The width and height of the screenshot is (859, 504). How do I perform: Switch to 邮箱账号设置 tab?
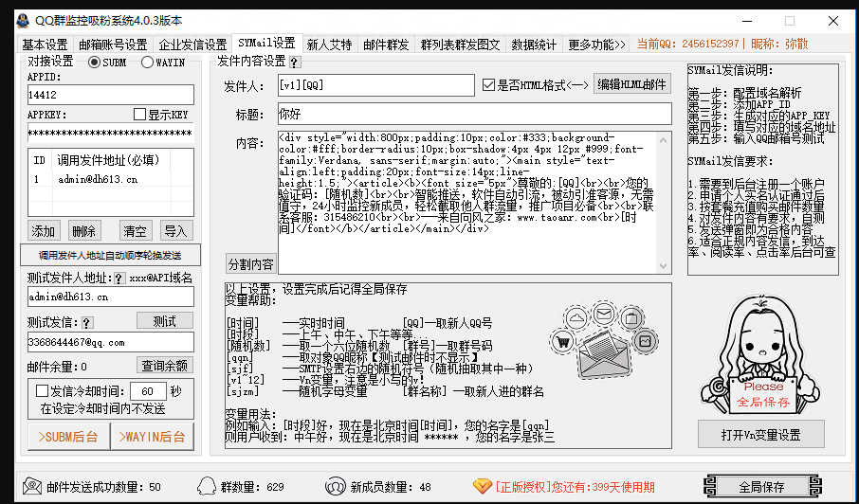(114, 45)
